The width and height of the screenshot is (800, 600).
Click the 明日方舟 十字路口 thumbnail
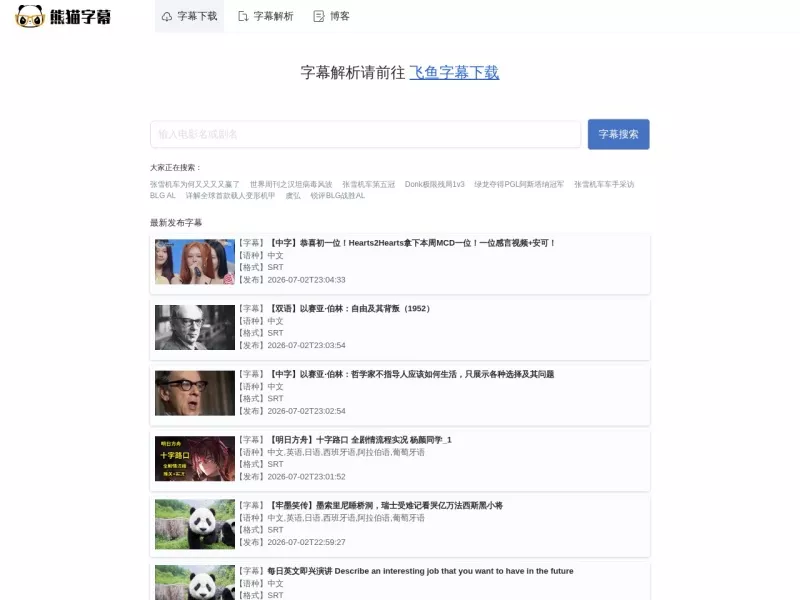click(x=195, y=459)
